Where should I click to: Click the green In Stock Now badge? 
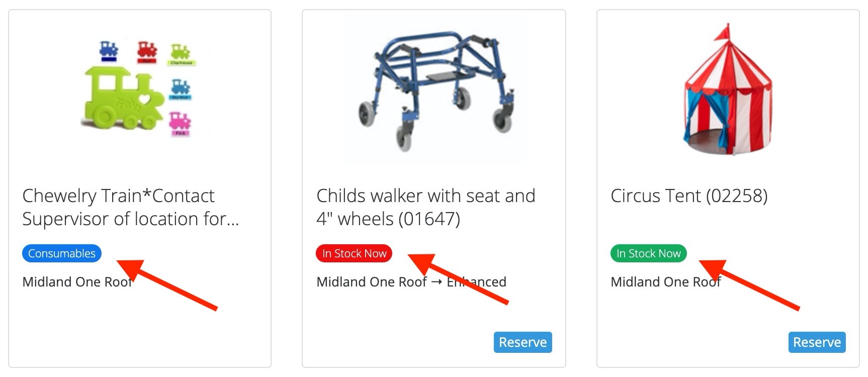click(648, 253)
